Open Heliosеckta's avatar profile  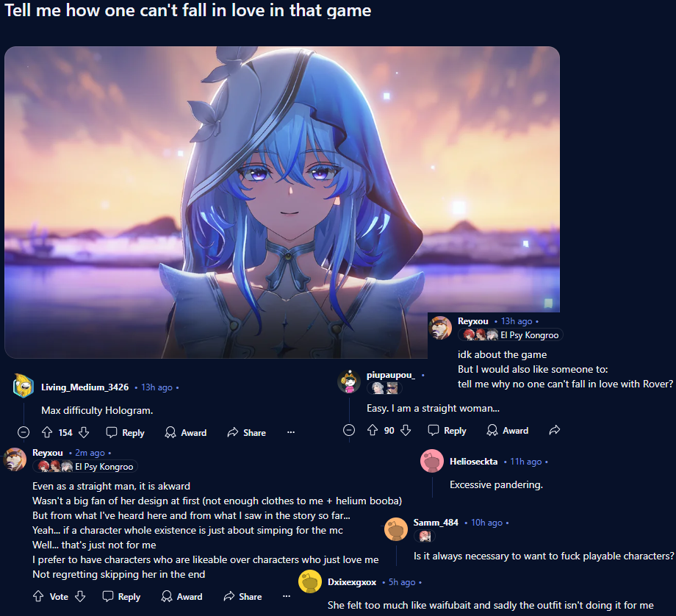tap(432, 461)
